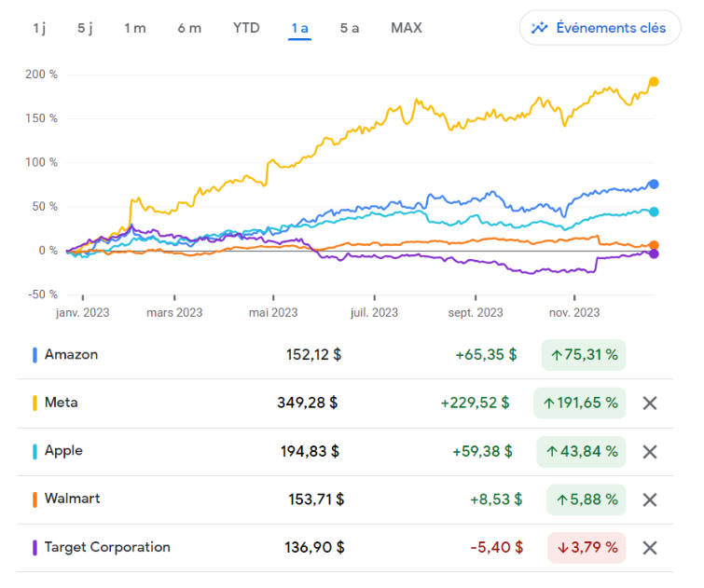This screenshot has height=588, width=704.
Task: Switch to the 5 j time range
Action: click(x=85, y=28)
